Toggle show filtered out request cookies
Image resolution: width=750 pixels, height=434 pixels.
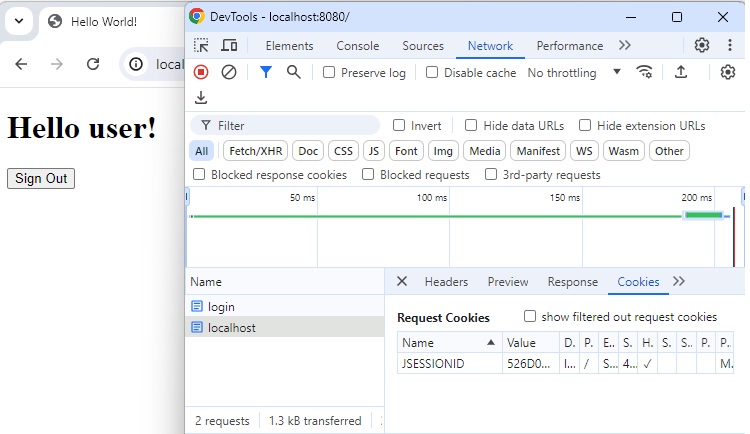pos(530,317)
